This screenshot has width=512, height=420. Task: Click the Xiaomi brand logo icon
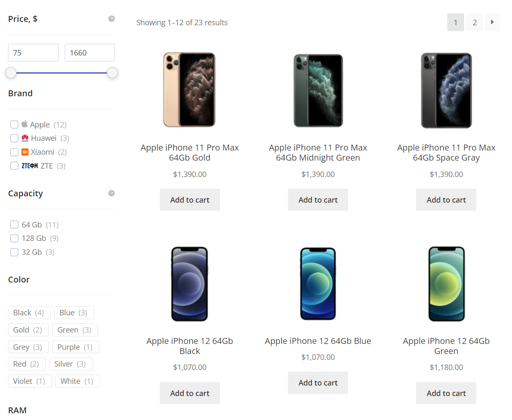pyautogui.click(x=24, y=152)
